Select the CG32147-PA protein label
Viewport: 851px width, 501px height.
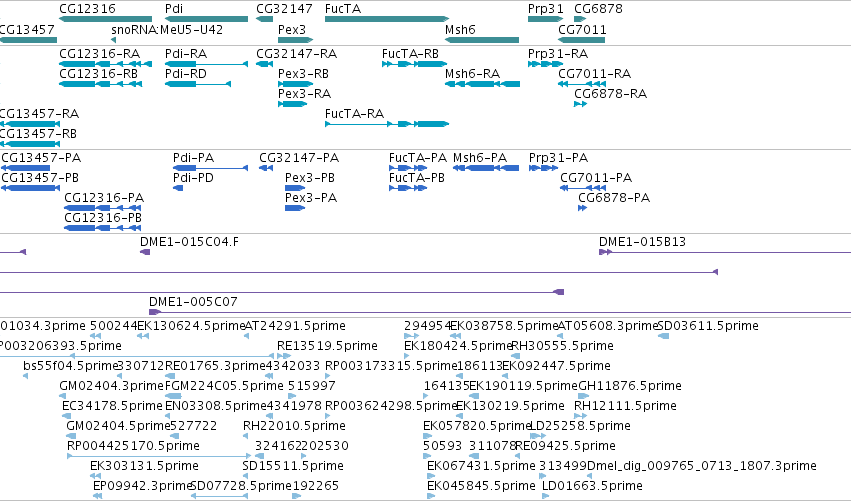coord(299,157)
